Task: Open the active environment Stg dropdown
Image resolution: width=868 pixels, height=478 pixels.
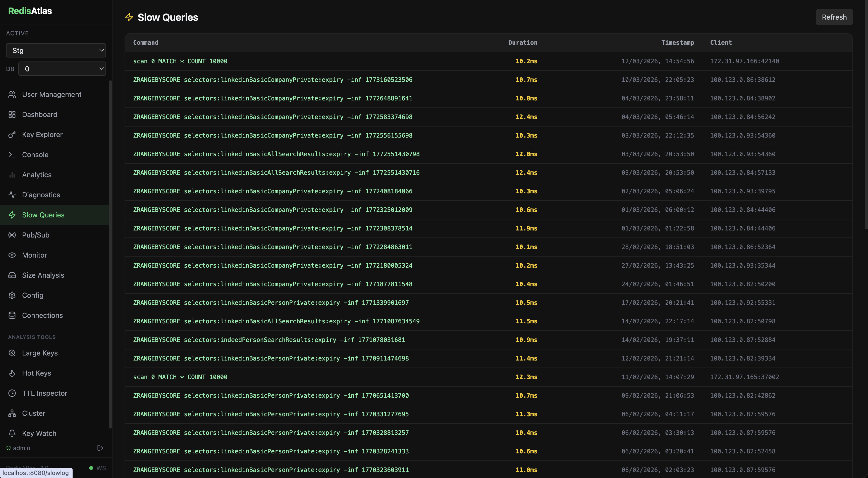Action: [x=56, y=50]
